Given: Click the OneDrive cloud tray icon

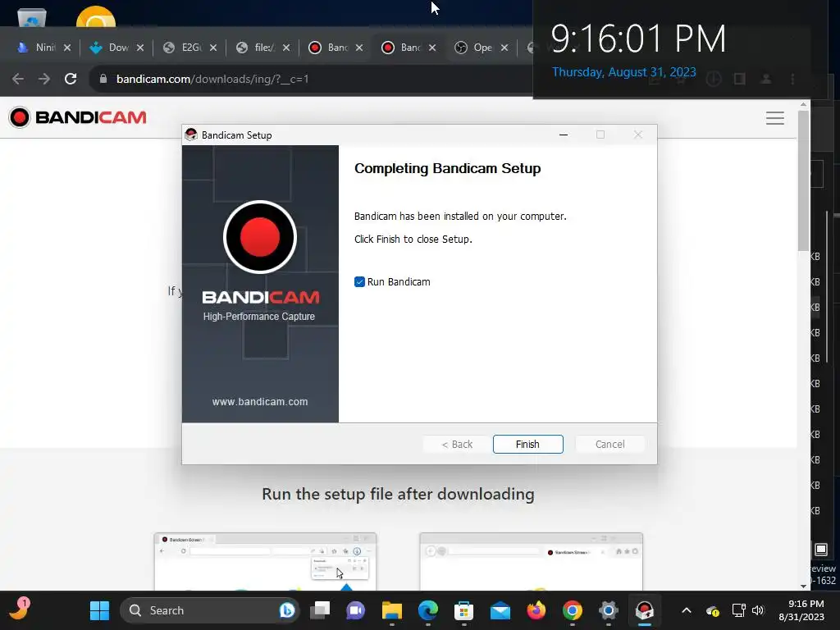Looking at the screenshot, I should pyautogui.click(x=713, y=610).
